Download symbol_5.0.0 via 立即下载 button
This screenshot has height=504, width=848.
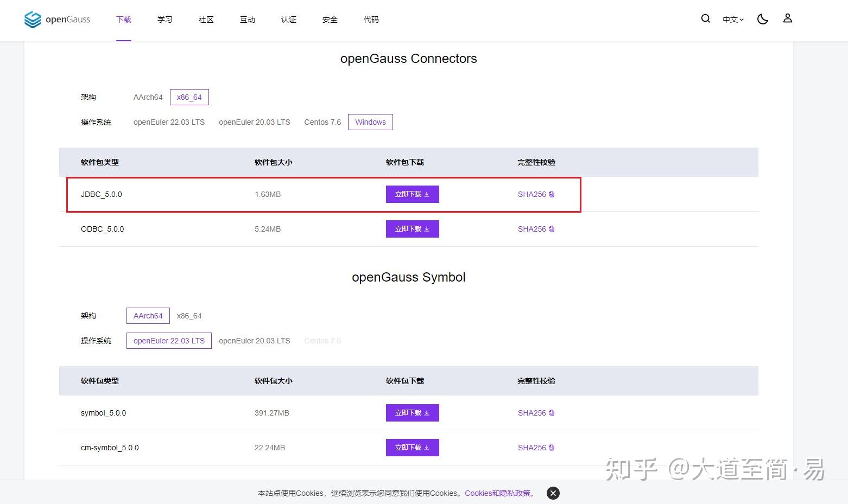pos(412,413)
